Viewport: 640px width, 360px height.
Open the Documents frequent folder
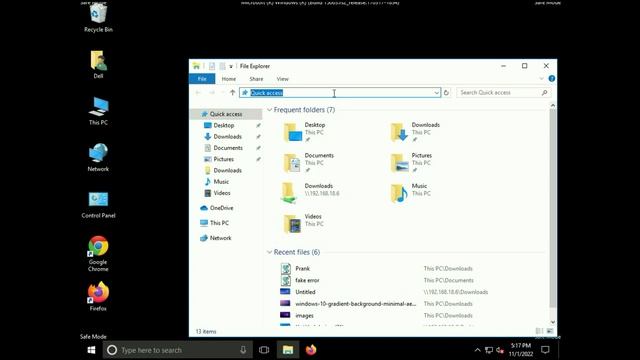(309, 162)
